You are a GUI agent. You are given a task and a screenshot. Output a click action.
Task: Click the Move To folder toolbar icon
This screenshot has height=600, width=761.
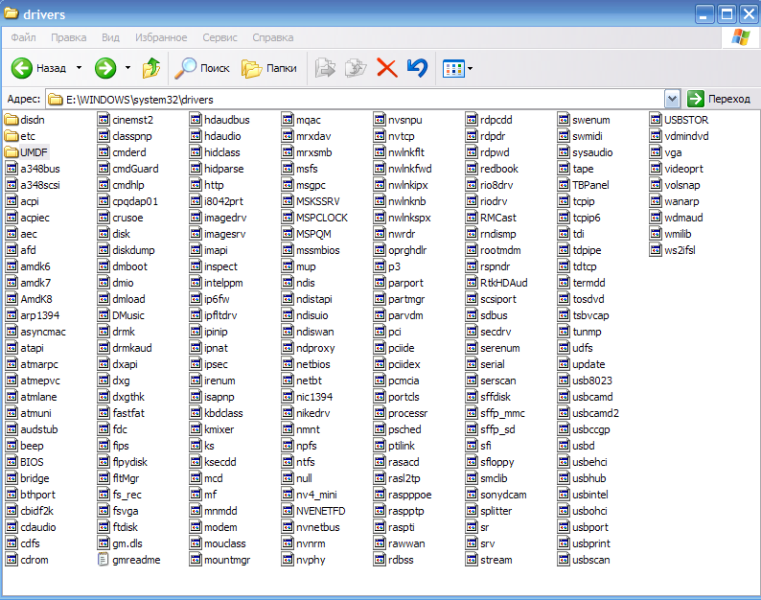click(325, 68)
